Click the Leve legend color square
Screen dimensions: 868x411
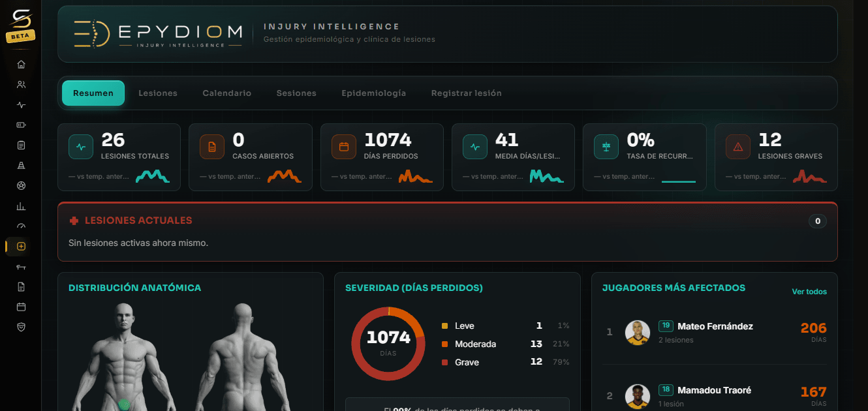445,326
